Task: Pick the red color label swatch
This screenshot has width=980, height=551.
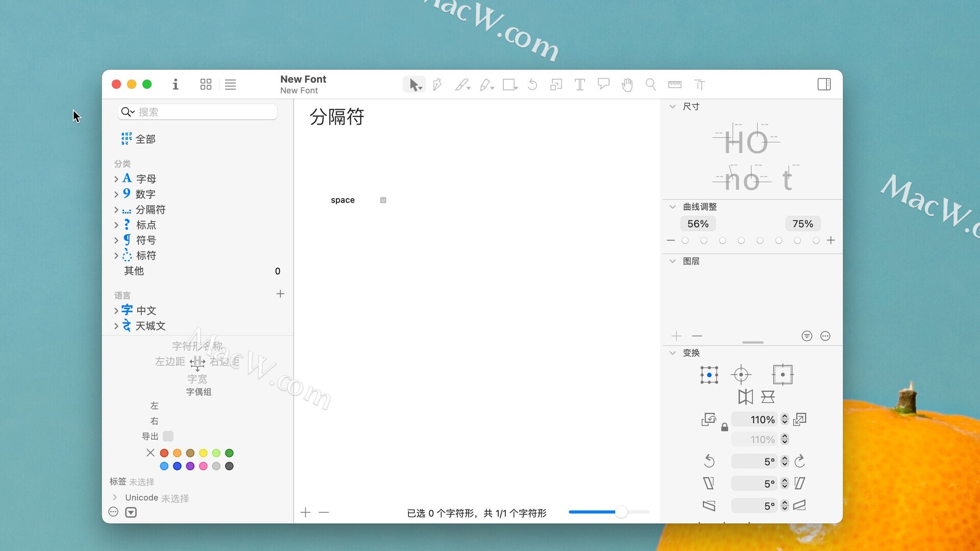Action: point(164,453)
